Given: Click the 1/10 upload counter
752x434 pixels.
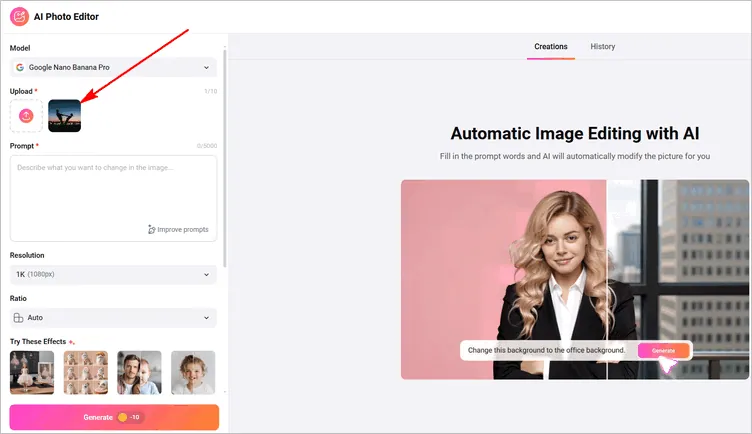Looking at the screenshot, I should pos(211,91).
